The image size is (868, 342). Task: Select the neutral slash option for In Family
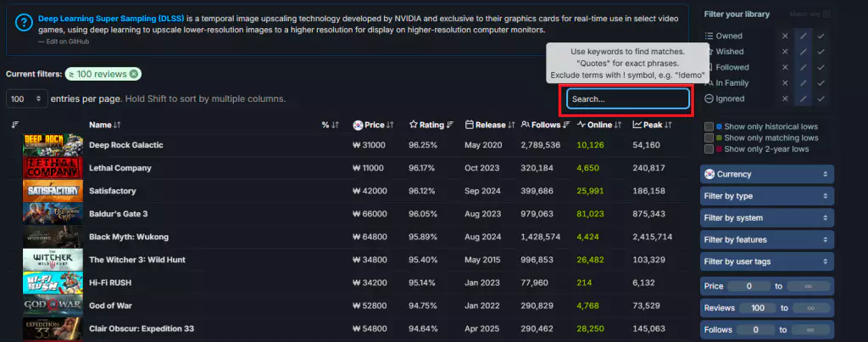point(804,83)
